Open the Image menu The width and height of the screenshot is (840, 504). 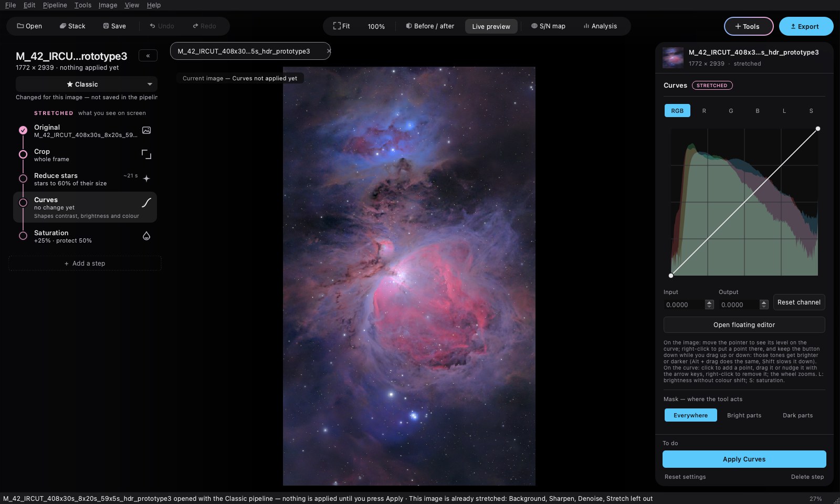click(108, 5)
